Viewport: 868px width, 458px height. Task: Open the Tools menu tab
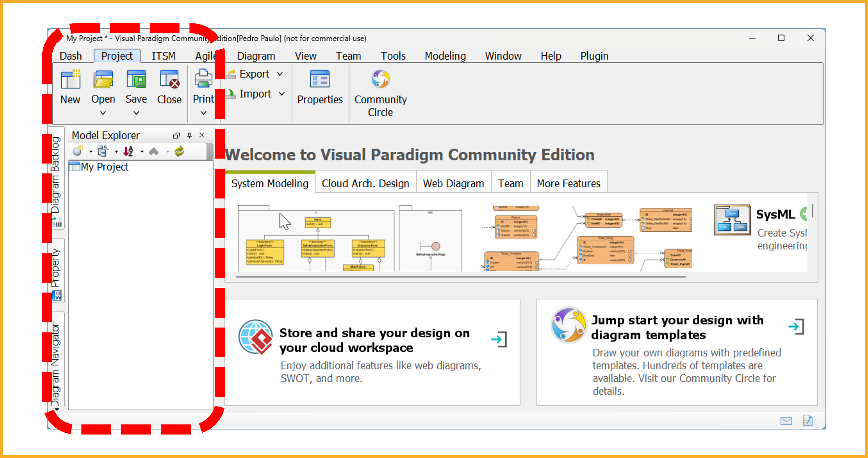tap(393, 56)
